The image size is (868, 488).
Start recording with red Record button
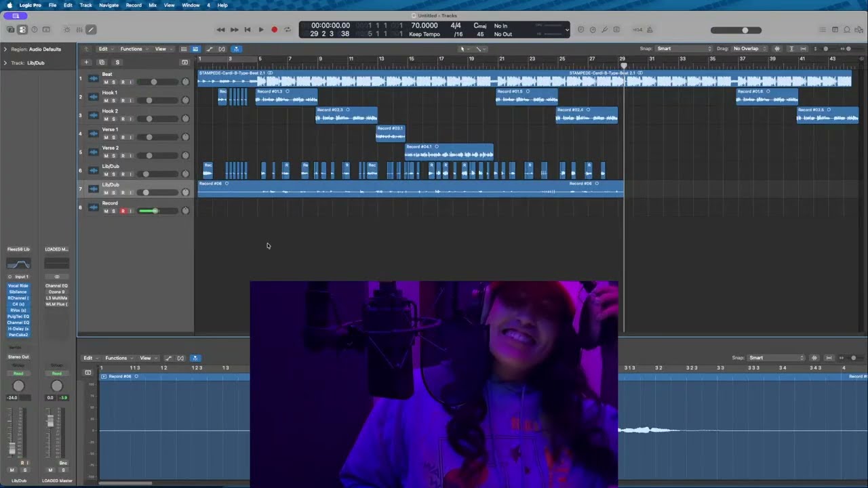[274, 30]
